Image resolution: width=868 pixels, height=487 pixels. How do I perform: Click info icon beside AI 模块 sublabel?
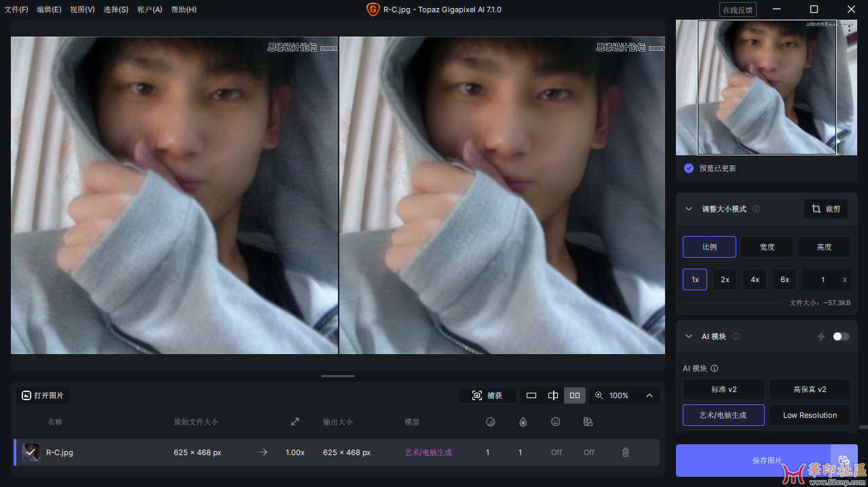coord(715,368)
